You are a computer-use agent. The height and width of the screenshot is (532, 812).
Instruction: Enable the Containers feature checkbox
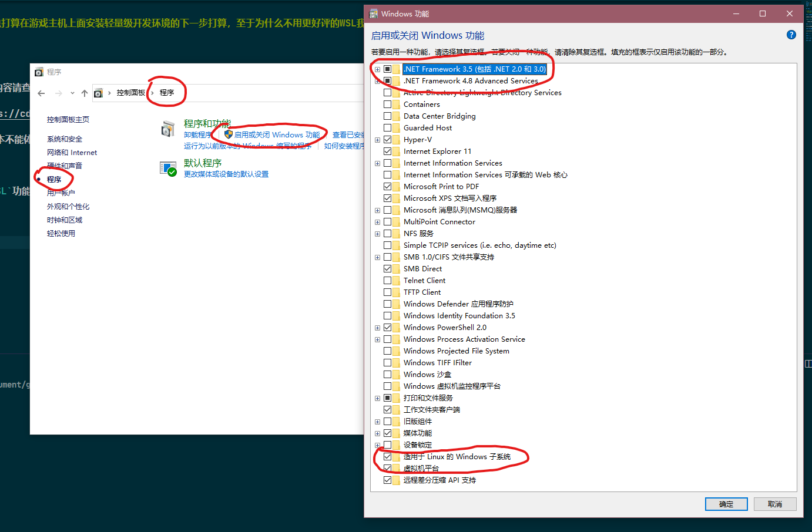387,105
